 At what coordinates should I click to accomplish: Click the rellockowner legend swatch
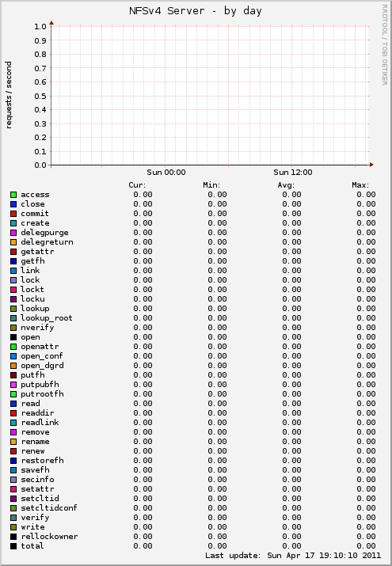pos(13,537)
